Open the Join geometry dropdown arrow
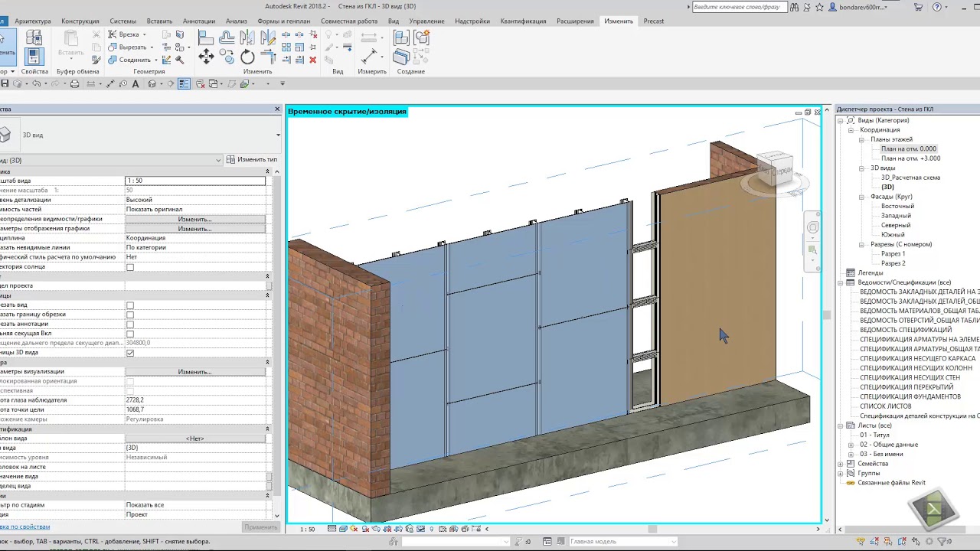980x551 pixels. [156, 60]
